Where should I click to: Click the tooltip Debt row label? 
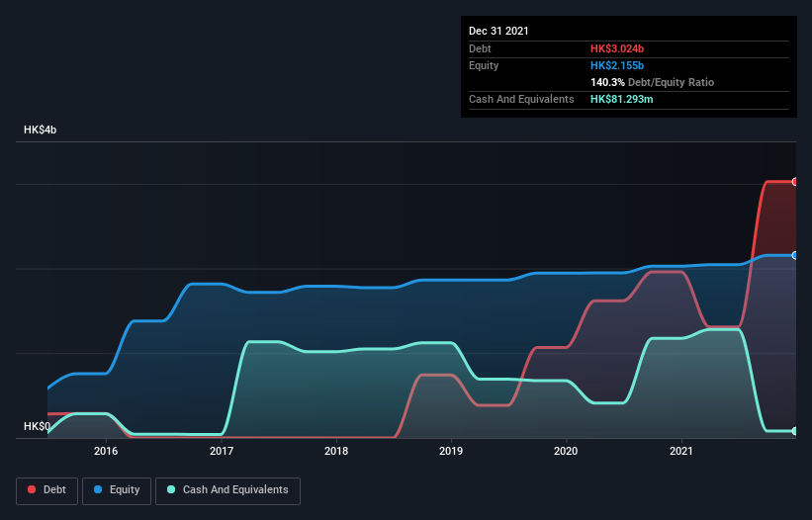pyautogui.click(x=480, y=48)
